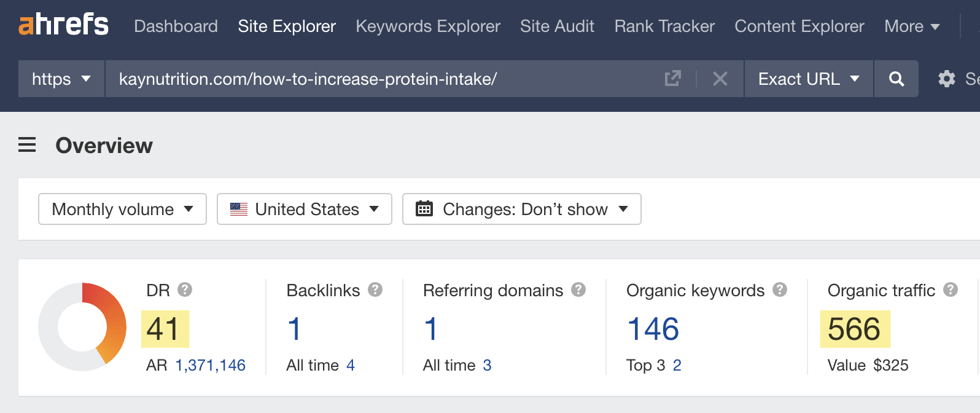The width and height of the screenshot is (980, 413).
Task: Click the Ahrefs logo
Action: coord(63,25)
